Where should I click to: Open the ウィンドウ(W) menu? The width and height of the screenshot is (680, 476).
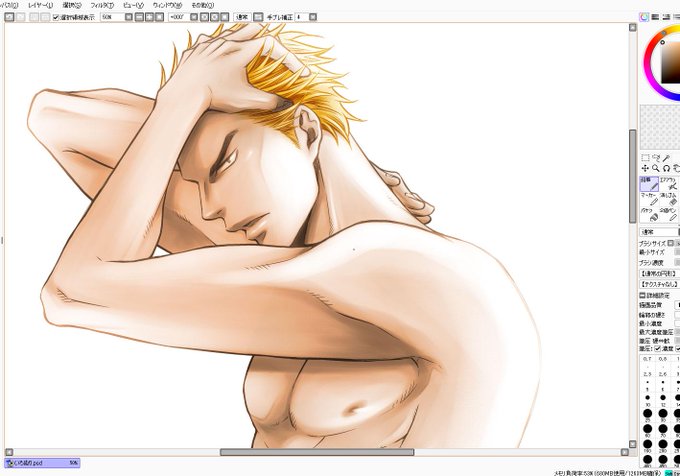[167, 5]
